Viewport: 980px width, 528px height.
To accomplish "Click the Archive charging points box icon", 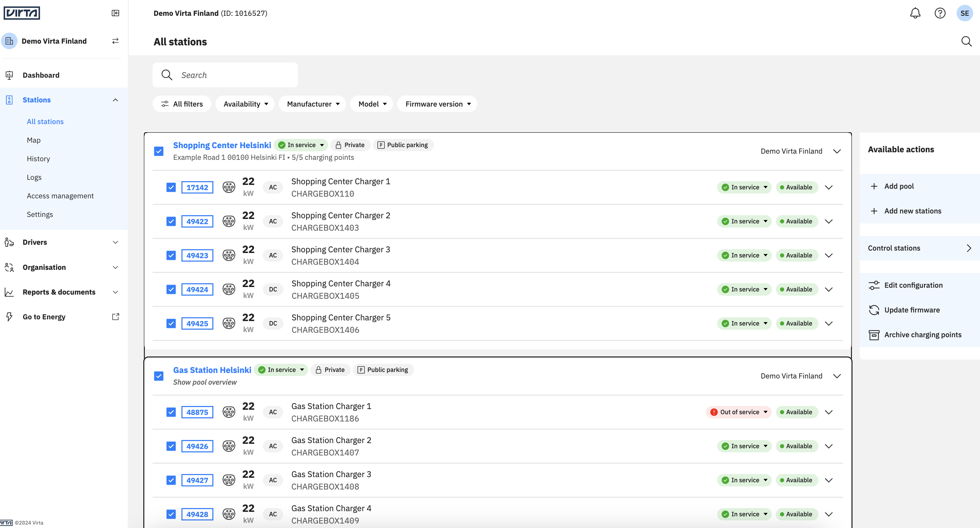I will point(874,334).
